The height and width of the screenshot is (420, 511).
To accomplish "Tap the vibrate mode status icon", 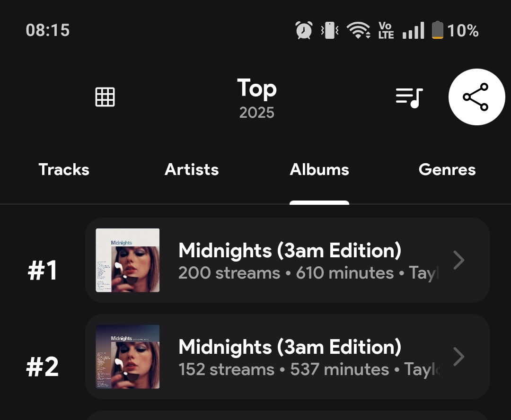I will coord(330,31).
